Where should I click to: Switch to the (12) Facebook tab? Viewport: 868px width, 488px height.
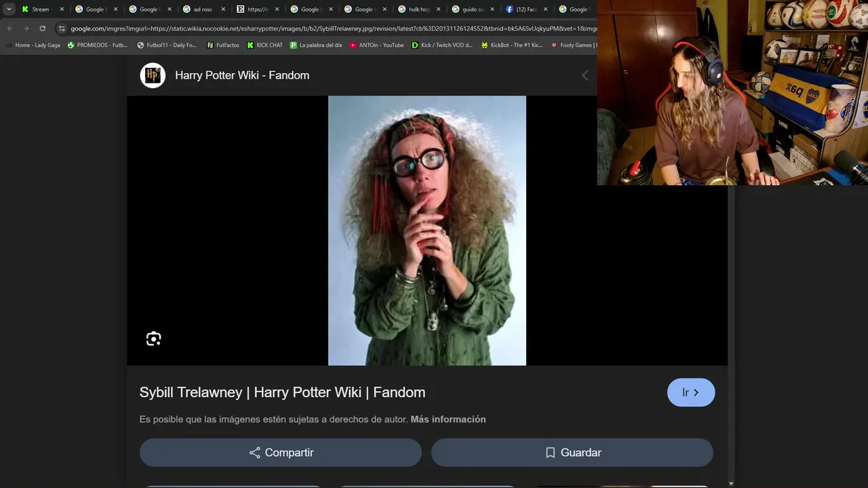tap(526, 9)
